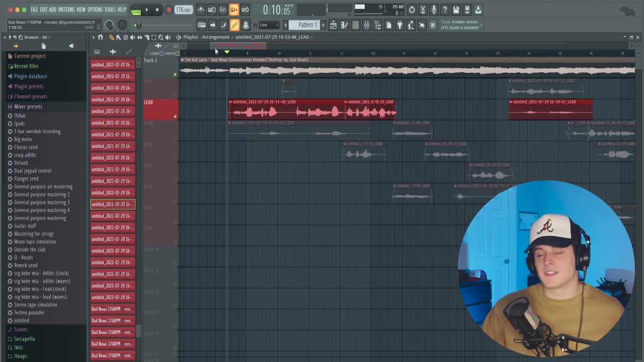The width and height of the screenshot is (644, 362).
Task: Open the tempo tapper
Action: (x=411, y=25)
